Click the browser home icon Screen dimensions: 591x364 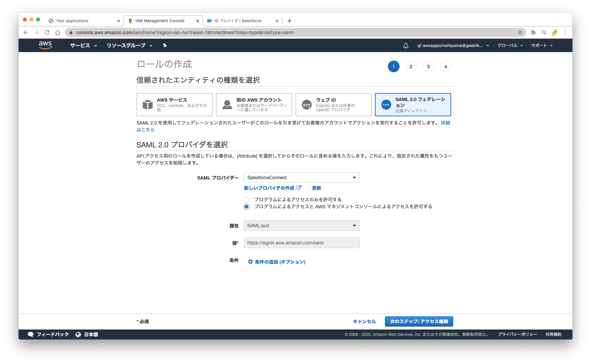[58, 32]
